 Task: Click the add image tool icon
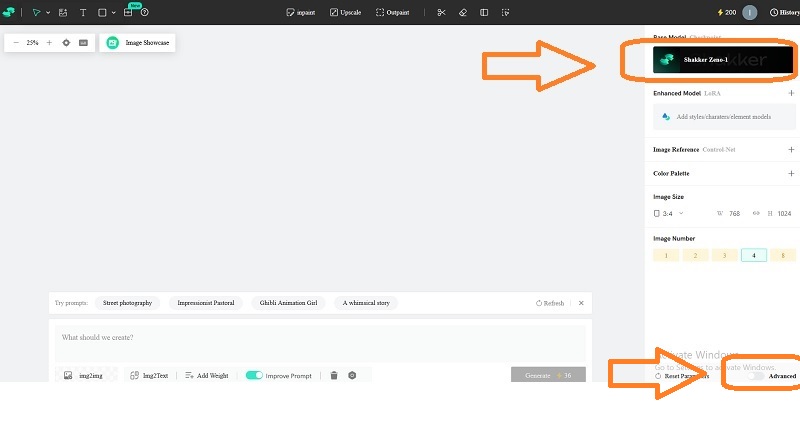coord(63,13)
